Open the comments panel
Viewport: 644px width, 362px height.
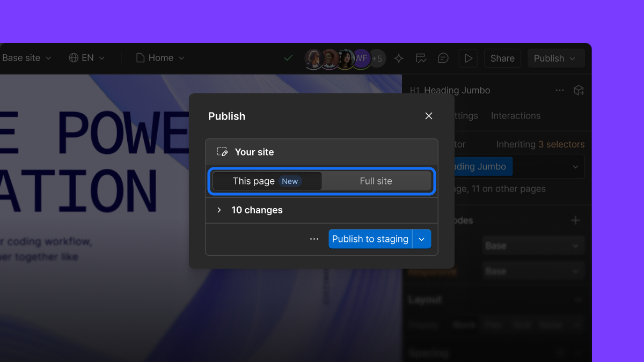point(443,58)
